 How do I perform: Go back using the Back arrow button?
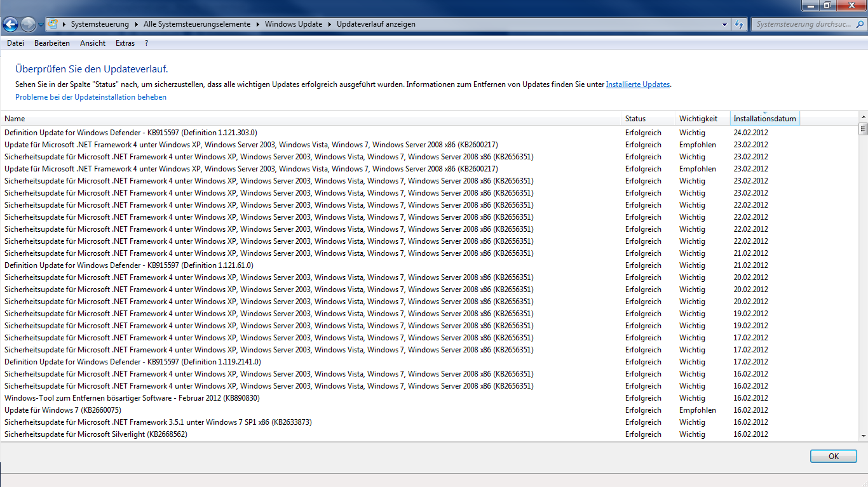[10, 24]
